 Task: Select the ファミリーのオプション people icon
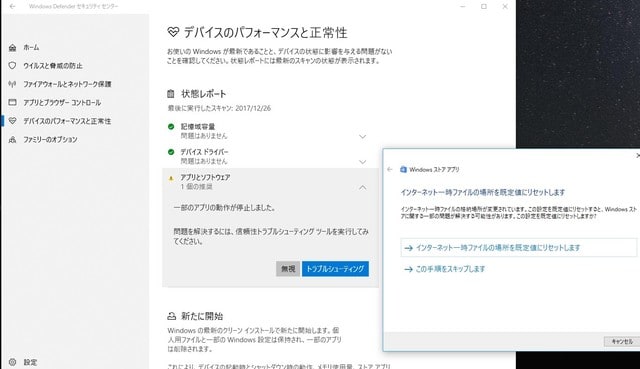[x=13, y=140]
